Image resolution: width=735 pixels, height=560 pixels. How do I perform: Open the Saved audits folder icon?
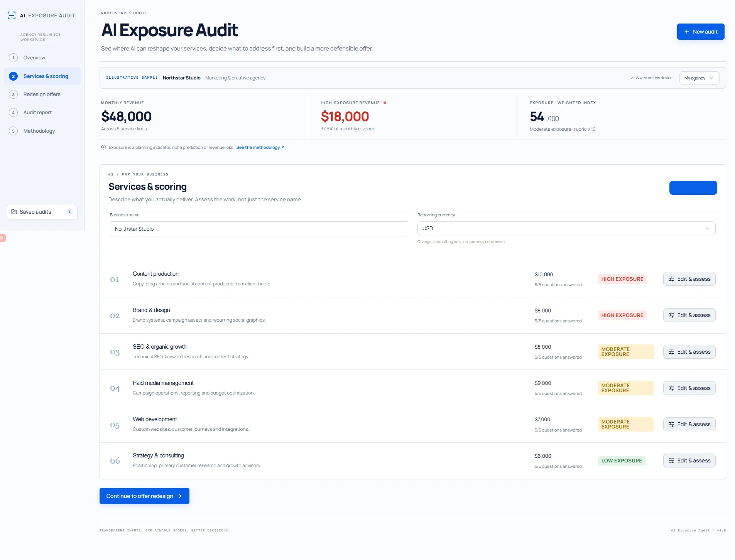tap(14, 212)
